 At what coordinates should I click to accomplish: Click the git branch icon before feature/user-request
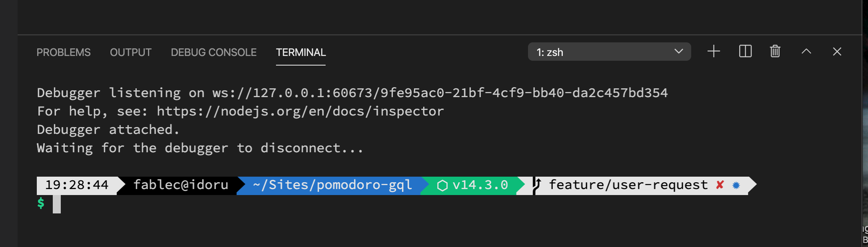[x=536, y=185]
